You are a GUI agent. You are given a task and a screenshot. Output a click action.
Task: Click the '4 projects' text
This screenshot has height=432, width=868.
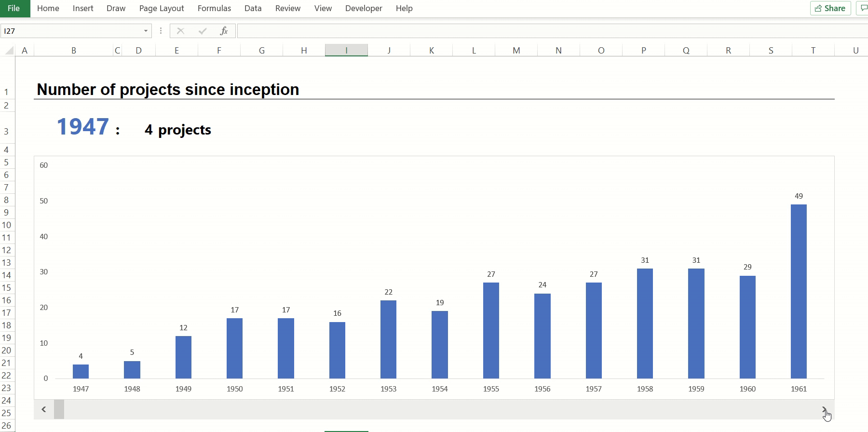pyautogui.click(x=177, y=130)
